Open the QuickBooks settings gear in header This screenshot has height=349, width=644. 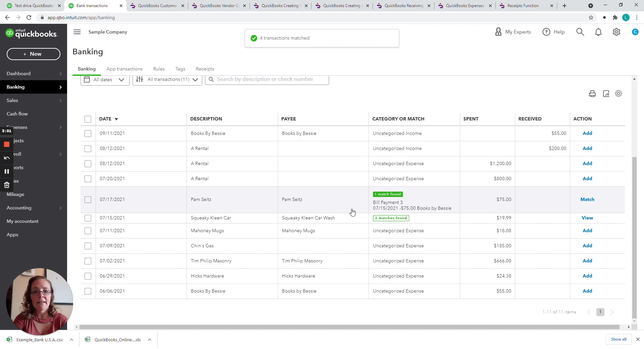click(616, 32)
